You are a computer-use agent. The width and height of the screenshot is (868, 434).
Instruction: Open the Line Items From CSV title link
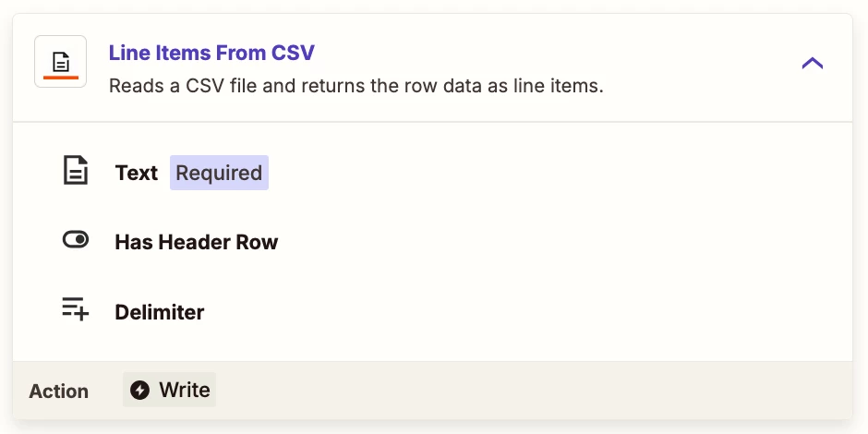pos(212,53)
